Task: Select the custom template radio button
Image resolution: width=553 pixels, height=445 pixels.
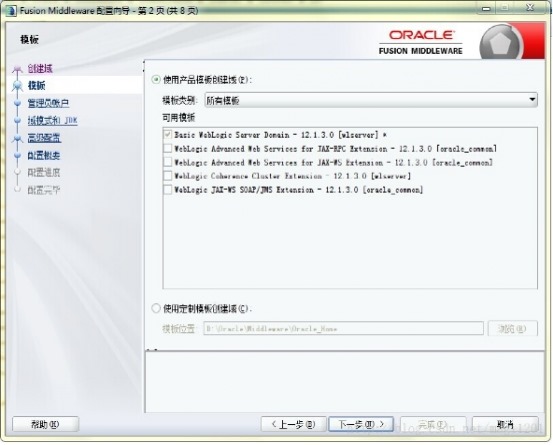Action: [x=156, y=309]
